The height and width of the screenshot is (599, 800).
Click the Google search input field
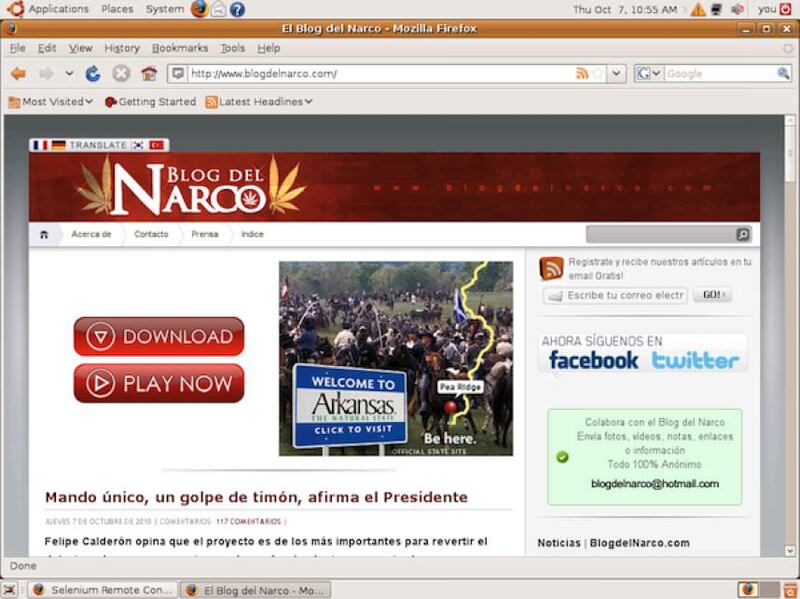(719, 73)
